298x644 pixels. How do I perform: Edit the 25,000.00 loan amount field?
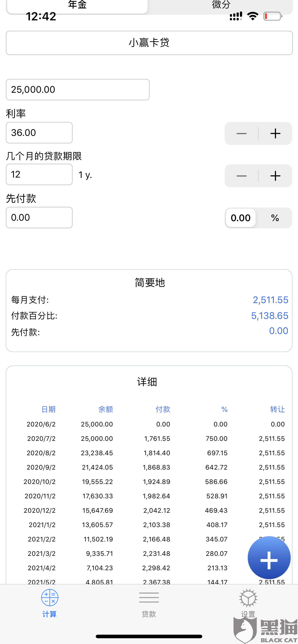coord(78,90)
